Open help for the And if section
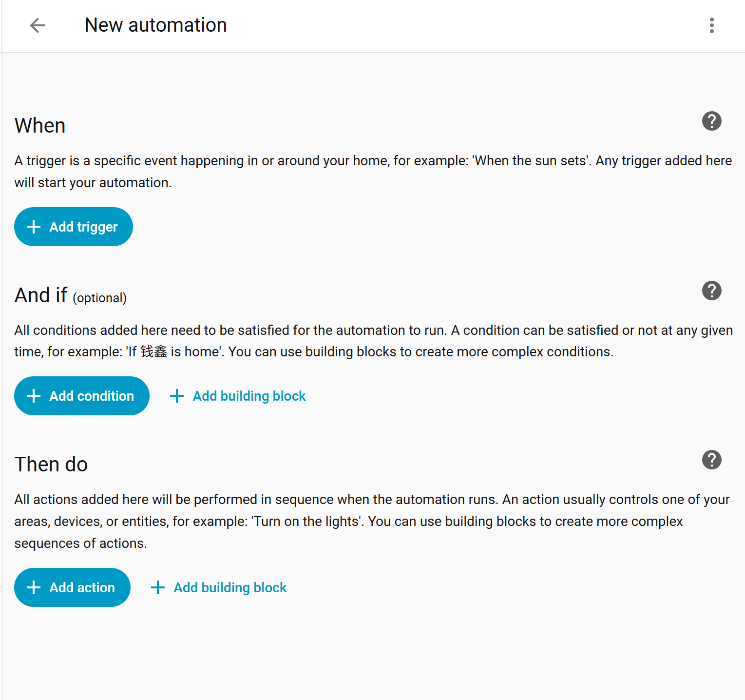Screen dimensions: 745x700 [711, 291]
